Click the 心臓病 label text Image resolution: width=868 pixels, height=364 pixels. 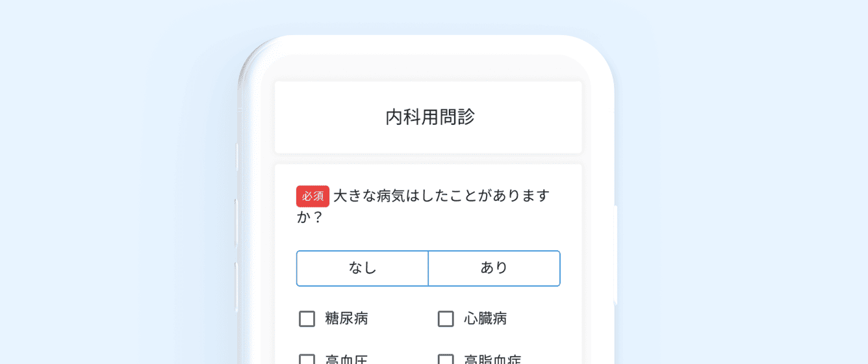click(485, 319)
